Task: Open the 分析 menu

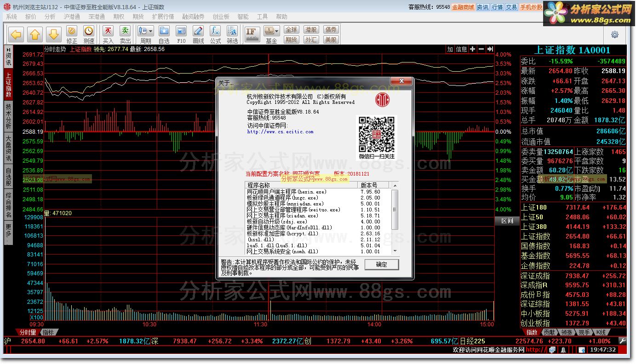Action: coord(50,17)
